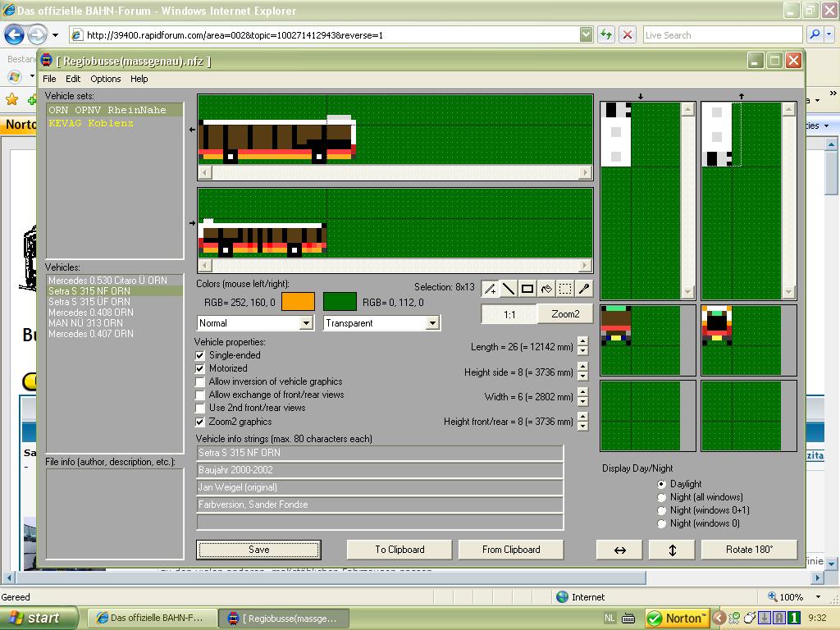Toggle the Motorized checkbox
Viewport: 840px width, 630px height.
[x=200, y=368]
